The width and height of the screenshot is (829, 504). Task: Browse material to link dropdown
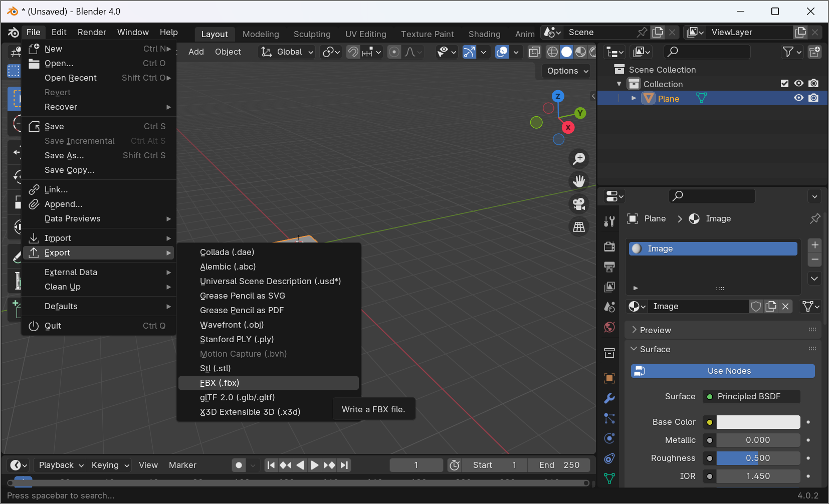pyautogui.click(x=637, y=306)
